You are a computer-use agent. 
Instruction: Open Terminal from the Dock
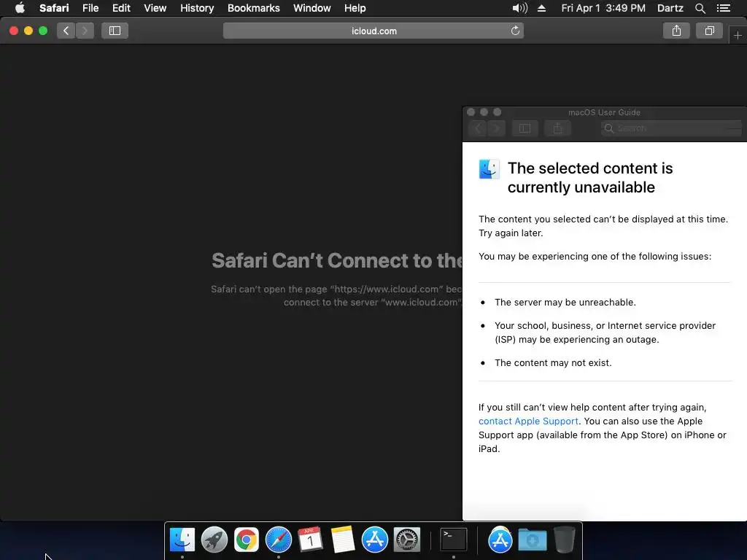tap(453, 540)
